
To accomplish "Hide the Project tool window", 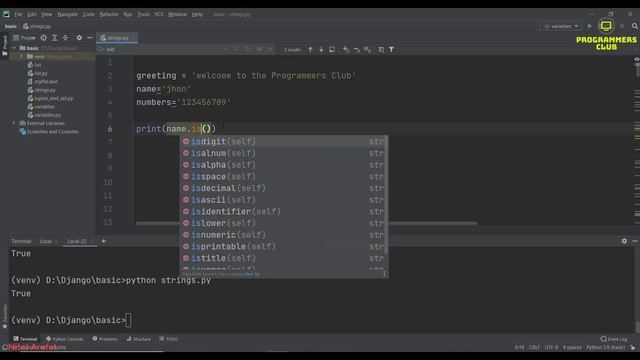I will tap(90, 38).
